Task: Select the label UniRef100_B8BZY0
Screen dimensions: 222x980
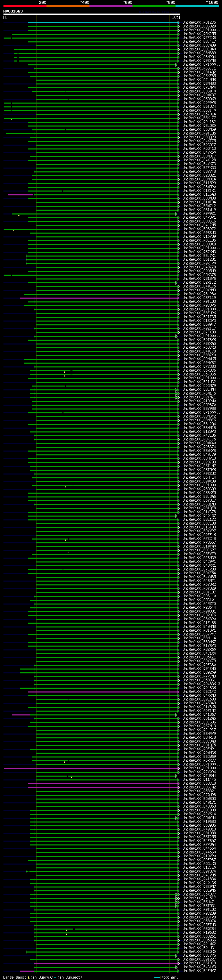Action: pos(199,355)
